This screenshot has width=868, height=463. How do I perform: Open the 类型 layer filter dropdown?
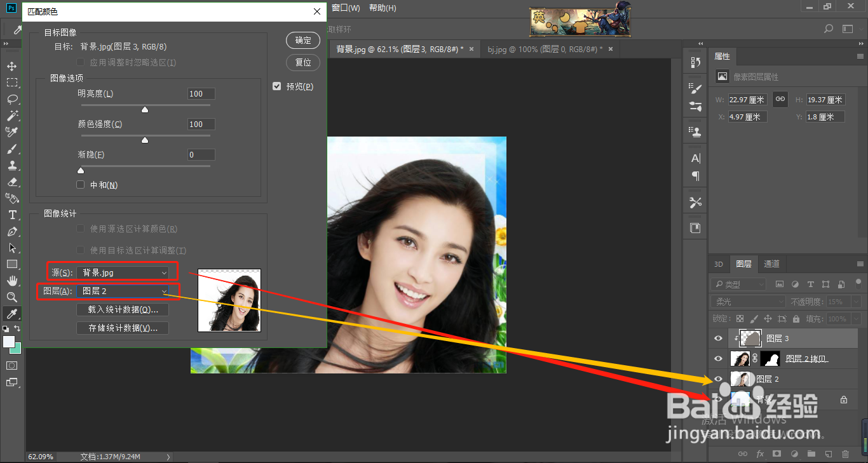pos(738,285)
